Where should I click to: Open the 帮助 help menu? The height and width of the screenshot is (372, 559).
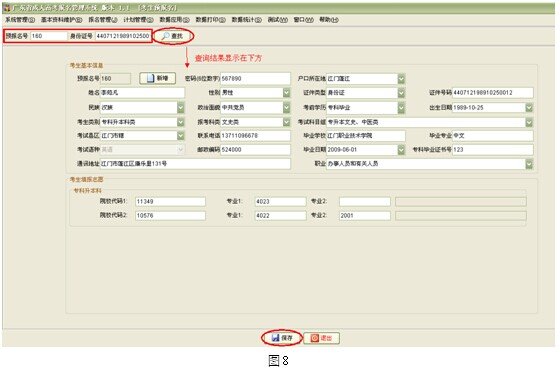tap(328, 20)
